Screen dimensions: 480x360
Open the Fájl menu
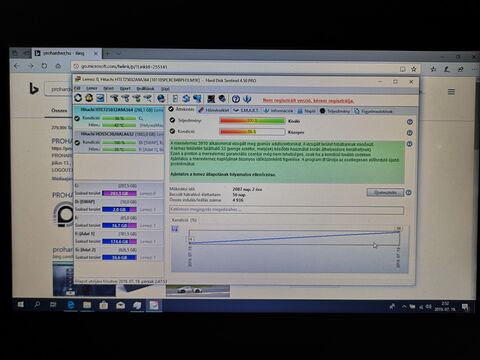(x=77, y=88)
